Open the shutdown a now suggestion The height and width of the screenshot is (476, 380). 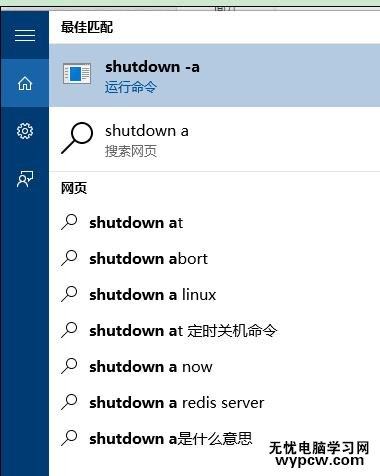215,366
